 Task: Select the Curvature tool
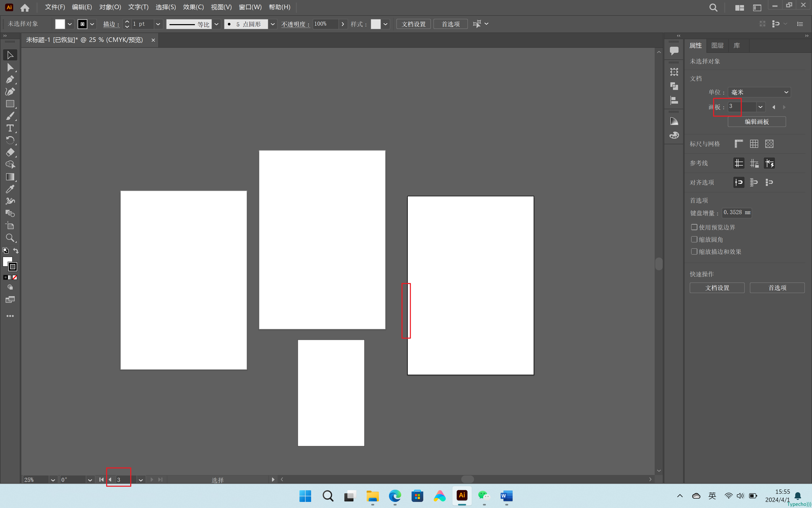pos(10,92)
